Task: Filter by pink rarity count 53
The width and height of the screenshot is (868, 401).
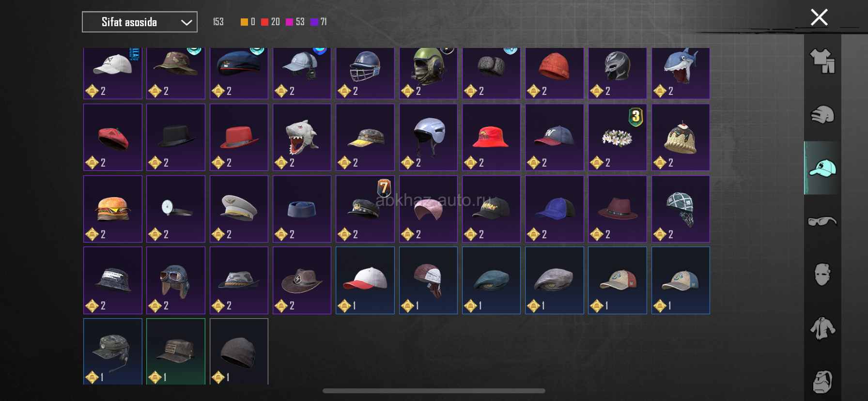Action: point(295,22)
